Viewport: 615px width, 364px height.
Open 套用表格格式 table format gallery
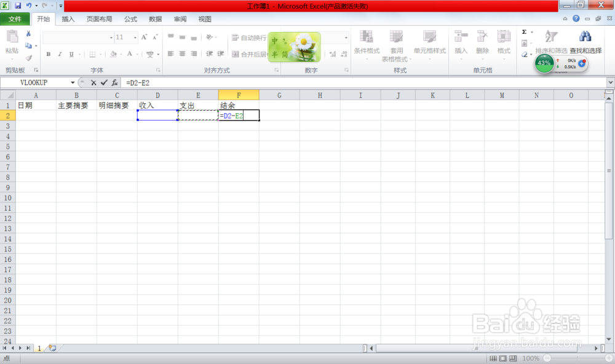tap(397, 45)
